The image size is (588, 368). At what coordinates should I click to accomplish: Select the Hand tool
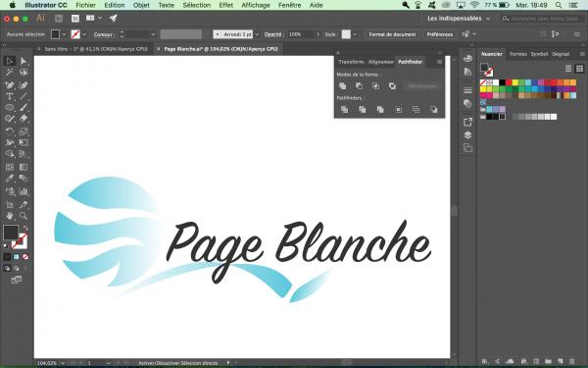[x=10, y=216]
